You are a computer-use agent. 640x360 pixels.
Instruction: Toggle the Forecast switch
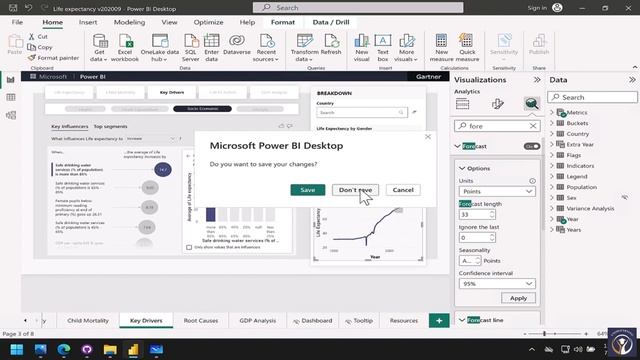coord(532,146)
